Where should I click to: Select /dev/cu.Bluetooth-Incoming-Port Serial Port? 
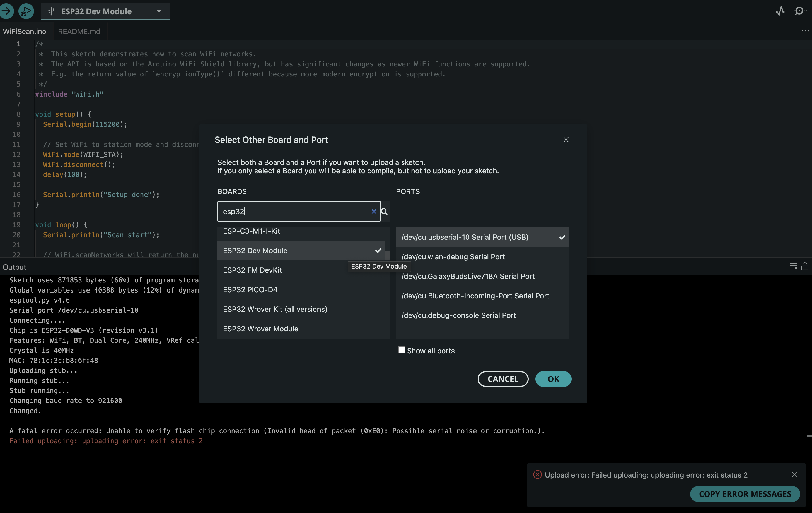click(482, 296)
